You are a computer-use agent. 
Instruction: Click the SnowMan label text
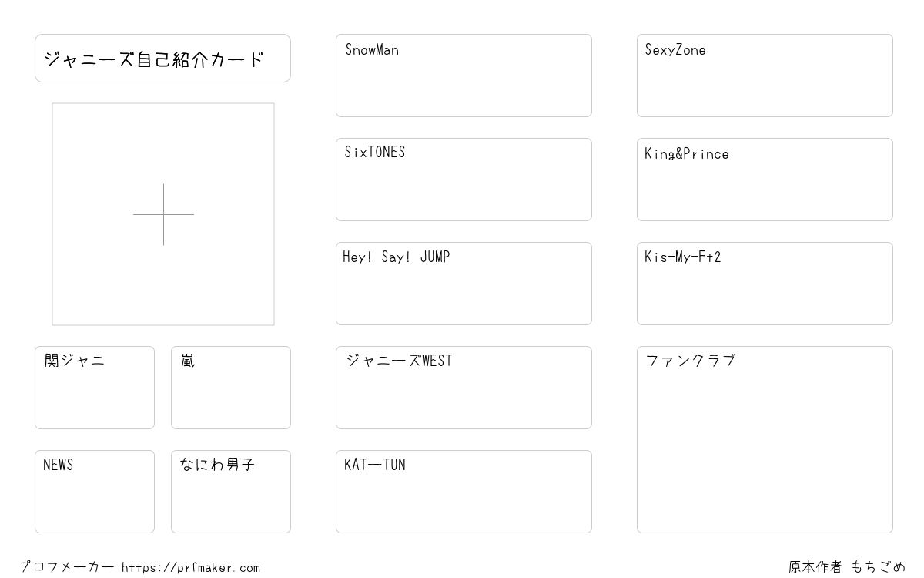(x=372, y=50)
